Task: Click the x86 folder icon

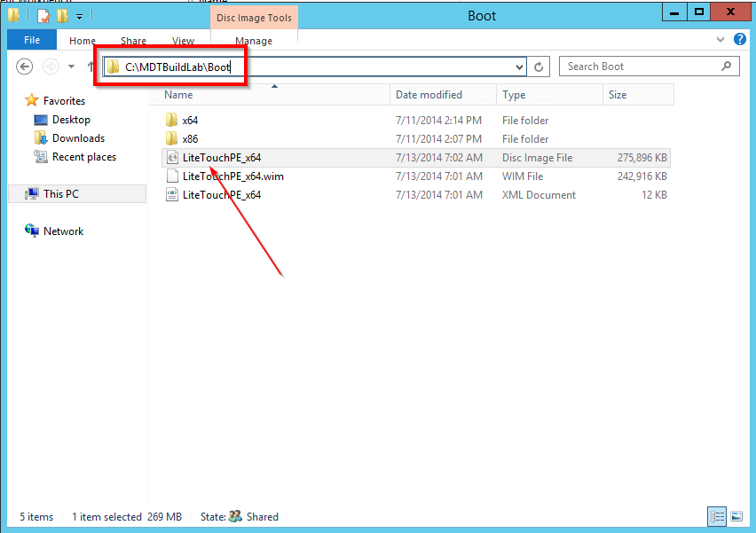Action: 171,138
